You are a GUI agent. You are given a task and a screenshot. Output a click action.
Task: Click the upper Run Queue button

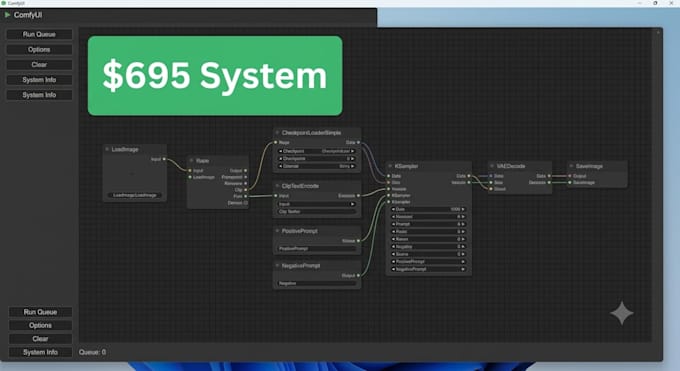point(39,34)
